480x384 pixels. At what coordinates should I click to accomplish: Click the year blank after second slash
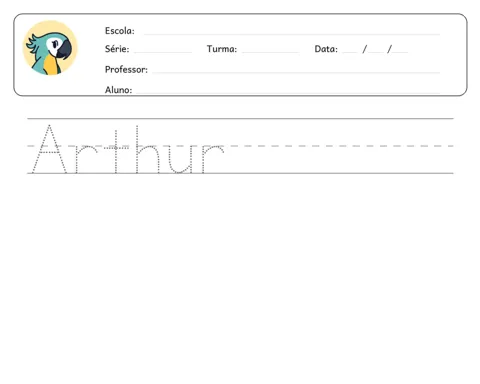(x=400, y=52)
